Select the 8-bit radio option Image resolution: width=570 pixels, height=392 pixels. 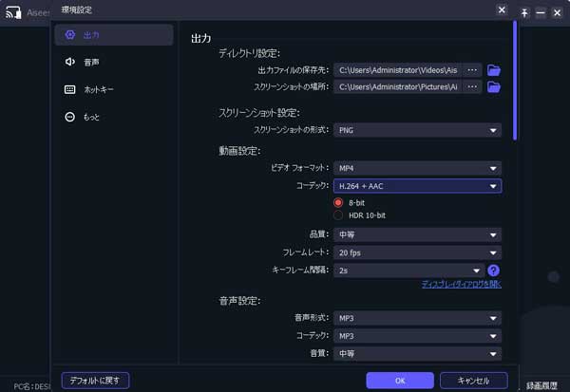pyautogui.click(x=338, y=202)
